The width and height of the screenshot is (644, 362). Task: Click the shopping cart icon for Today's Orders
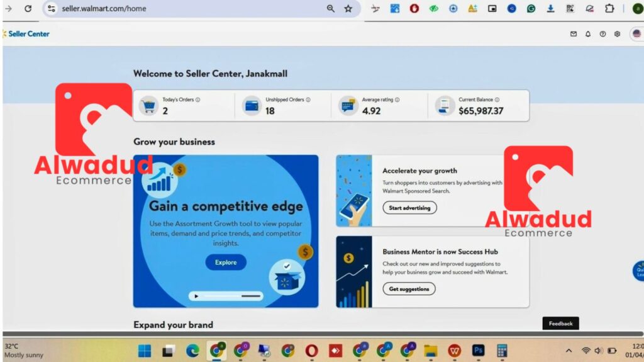pos(148,106)
